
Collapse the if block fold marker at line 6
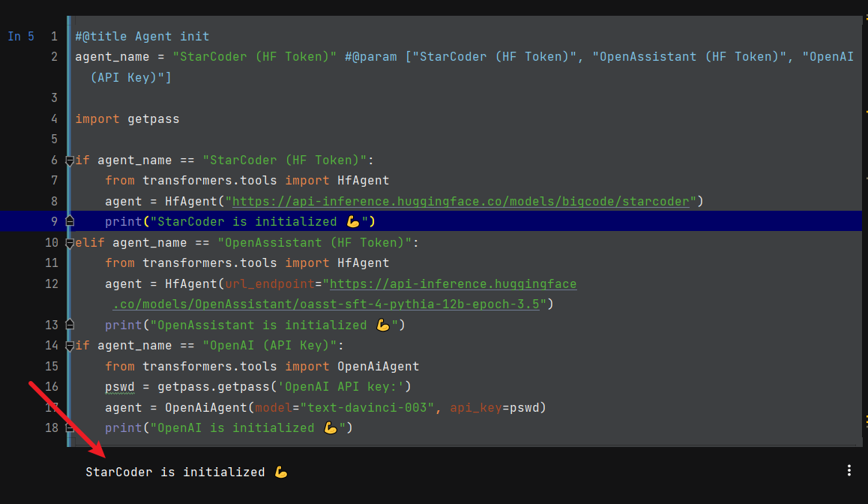pyautogui.click(x=70, y=160)
